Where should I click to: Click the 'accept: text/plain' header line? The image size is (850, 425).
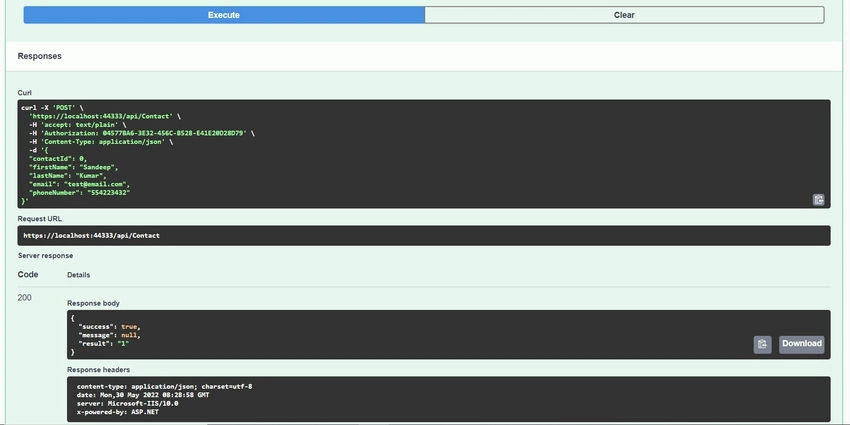coord(78,125)
